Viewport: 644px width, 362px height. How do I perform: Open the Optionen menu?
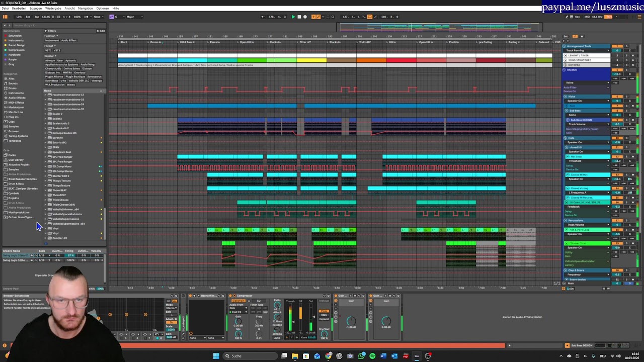103,9
